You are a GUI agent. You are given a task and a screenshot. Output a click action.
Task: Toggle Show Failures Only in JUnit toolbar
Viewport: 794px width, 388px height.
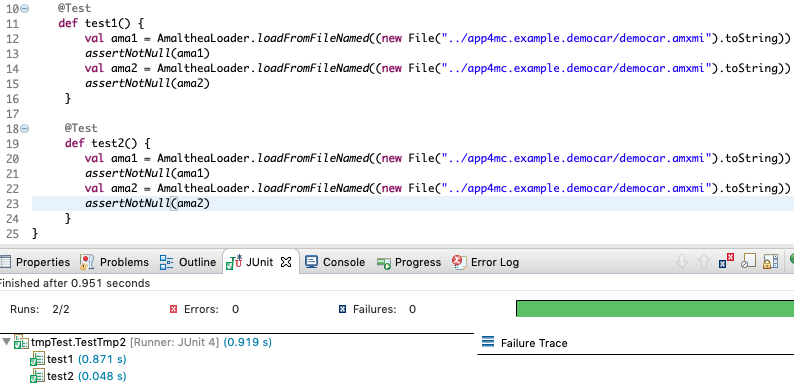(726, 261)
